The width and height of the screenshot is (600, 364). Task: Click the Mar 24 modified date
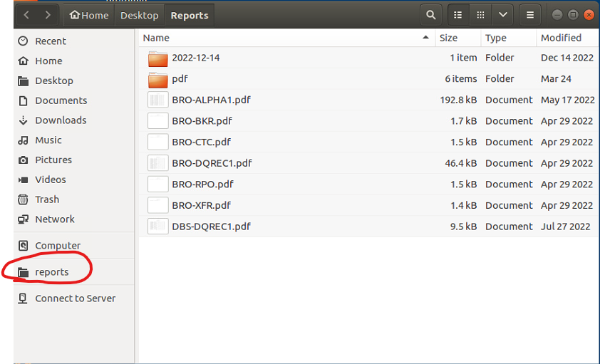(556, 79)
